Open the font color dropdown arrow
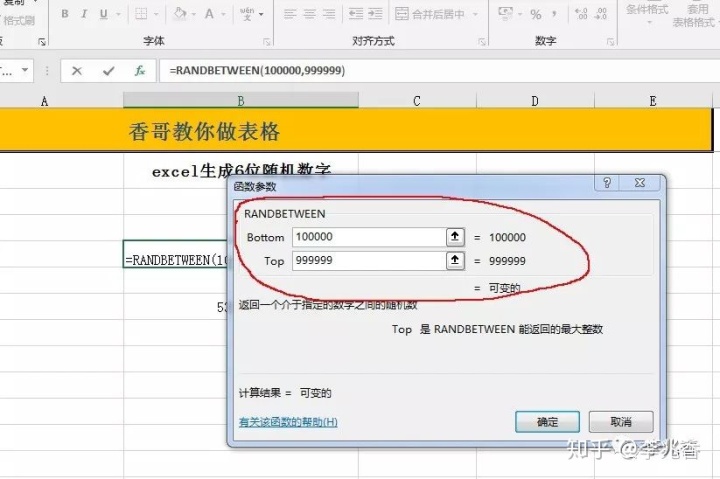The height and width of the screenshot is (479, 720). click(x=223, y=15)
